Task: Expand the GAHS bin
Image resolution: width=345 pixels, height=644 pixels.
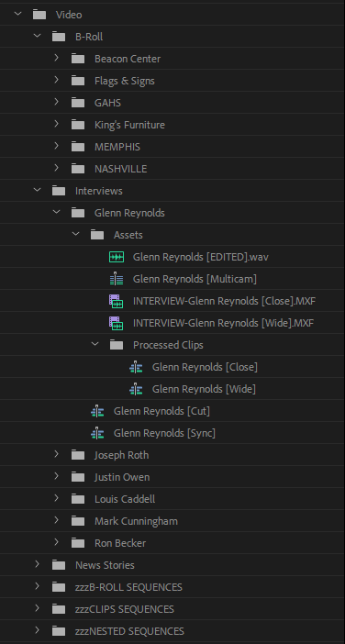Action: pos(56,102)
